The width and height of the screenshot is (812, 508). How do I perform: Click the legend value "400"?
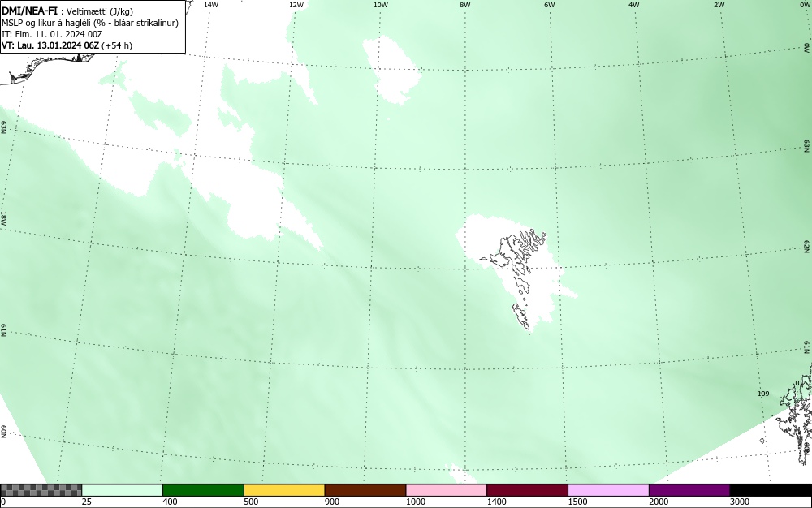pyautogui.click(x=170, y=502)
